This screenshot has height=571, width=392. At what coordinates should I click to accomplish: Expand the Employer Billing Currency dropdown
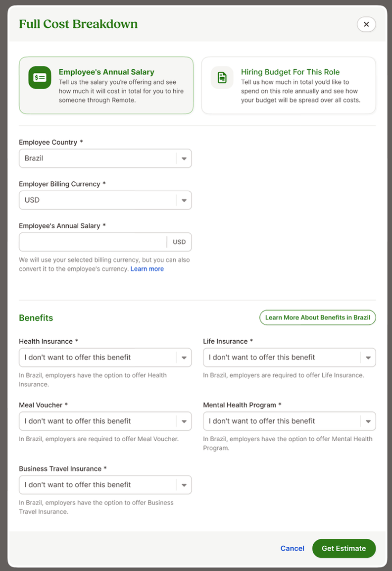[99, 200]
